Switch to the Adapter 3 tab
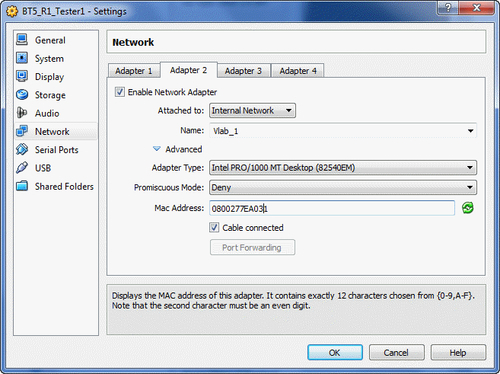 [243, 71]
